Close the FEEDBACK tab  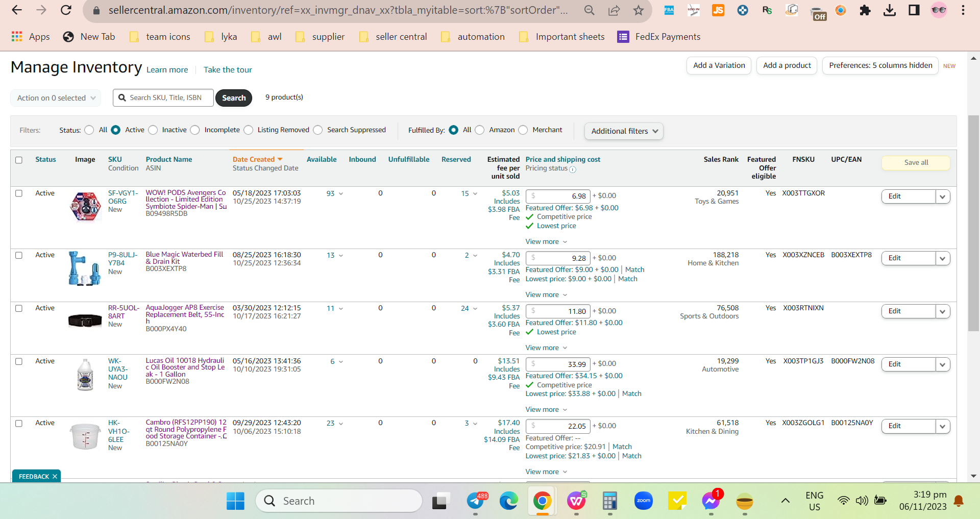click(55, 477)
